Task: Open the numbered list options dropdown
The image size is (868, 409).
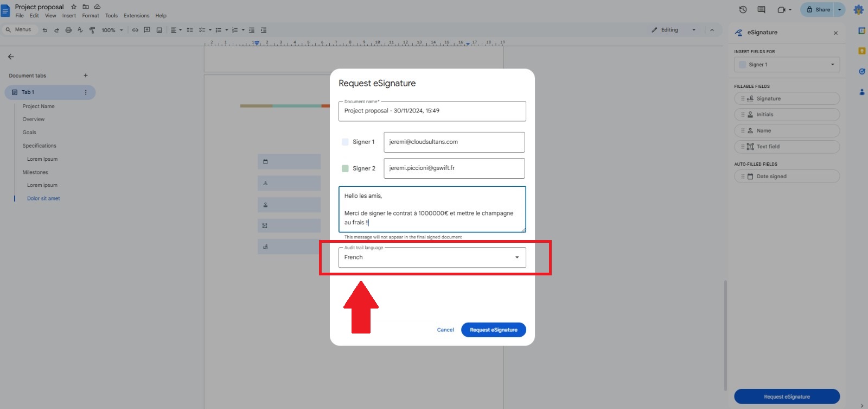Action: coord(243,30)
